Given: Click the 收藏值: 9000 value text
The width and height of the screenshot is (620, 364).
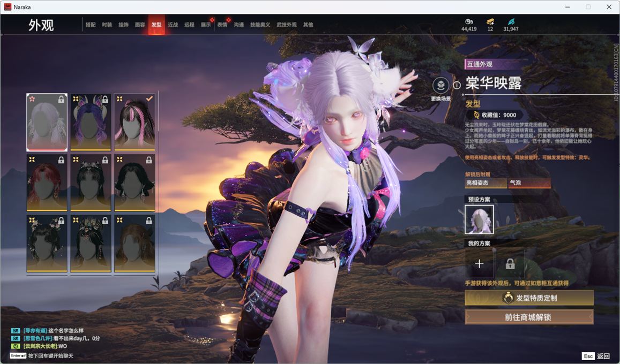Looking at the screenshot, I should [498, 115].
